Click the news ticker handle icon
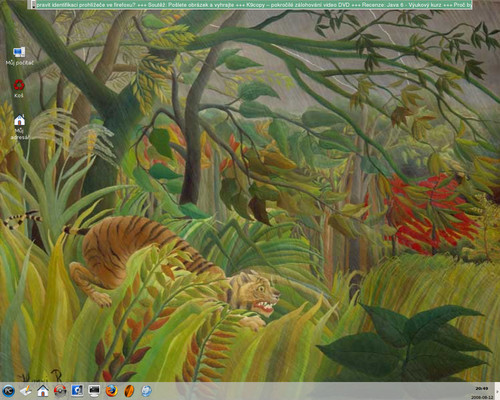 coord(33,5)
